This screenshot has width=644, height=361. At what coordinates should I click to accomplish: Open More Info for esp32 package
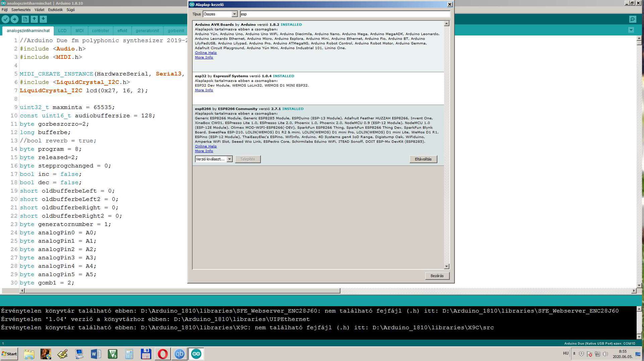204,90
